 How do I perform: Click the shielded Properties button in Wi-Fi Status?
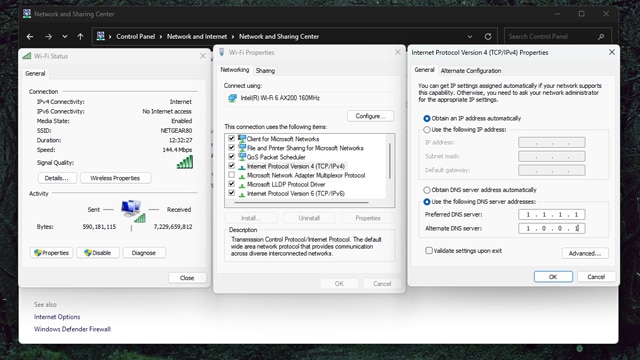[51, 253]
